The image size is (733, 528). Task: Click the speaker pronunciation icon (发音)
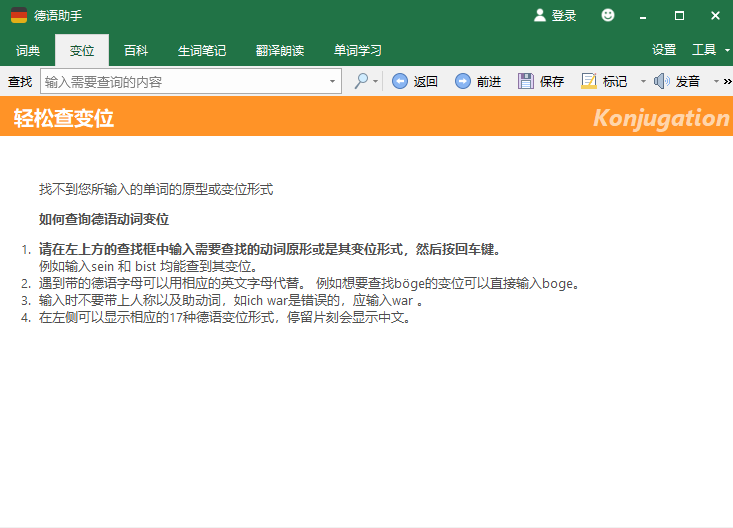(x=661, y=81)
